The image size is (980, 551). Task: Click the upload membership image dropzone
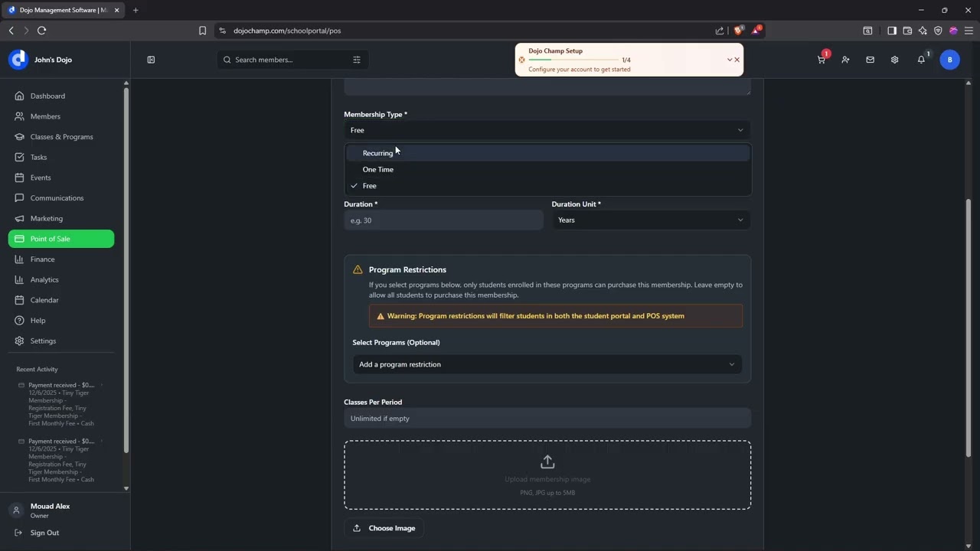[x=547, y=474]
